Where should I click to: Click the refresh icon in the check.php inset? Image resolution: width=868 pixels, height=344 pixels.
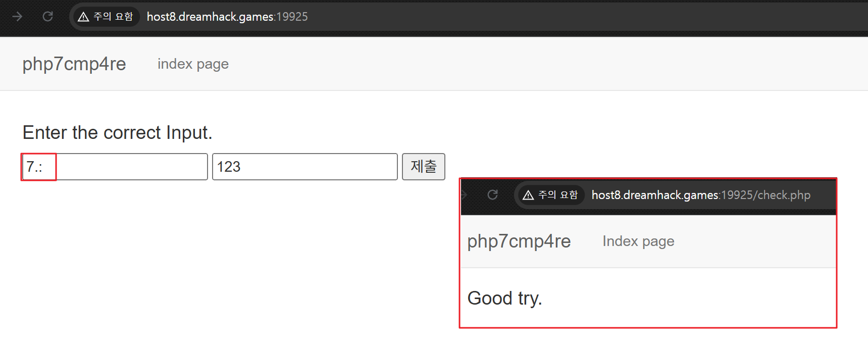tap(493, 195)
